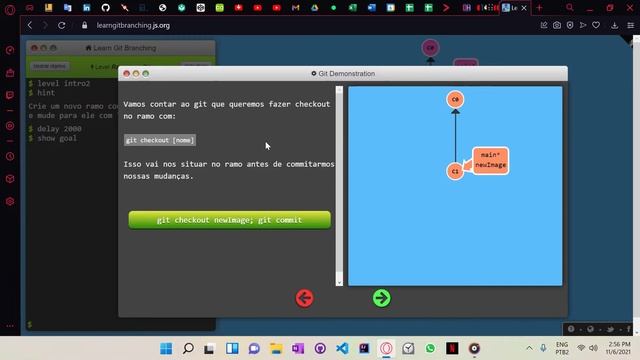
Task: Switch to the Word tab
Action: point(371,8)
